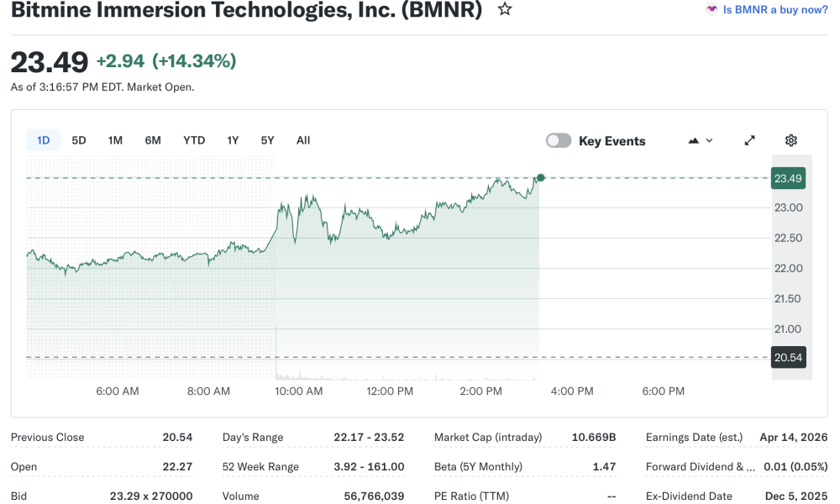Open 'Is BMNR a buy now?' link
The width and height of the screenshot is (840, 504).
tap(775, 9)
